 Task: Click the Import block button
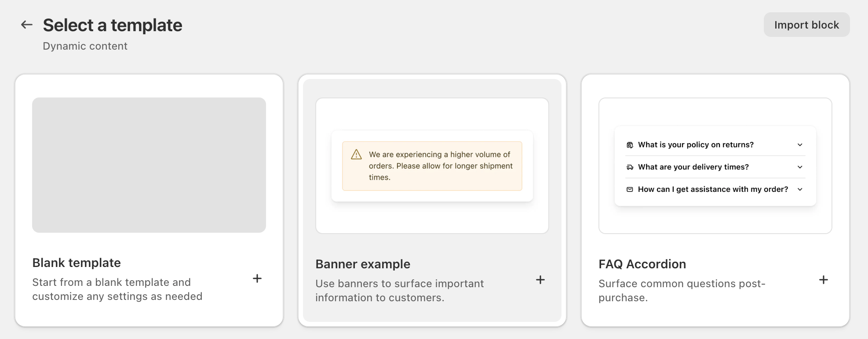806,25
